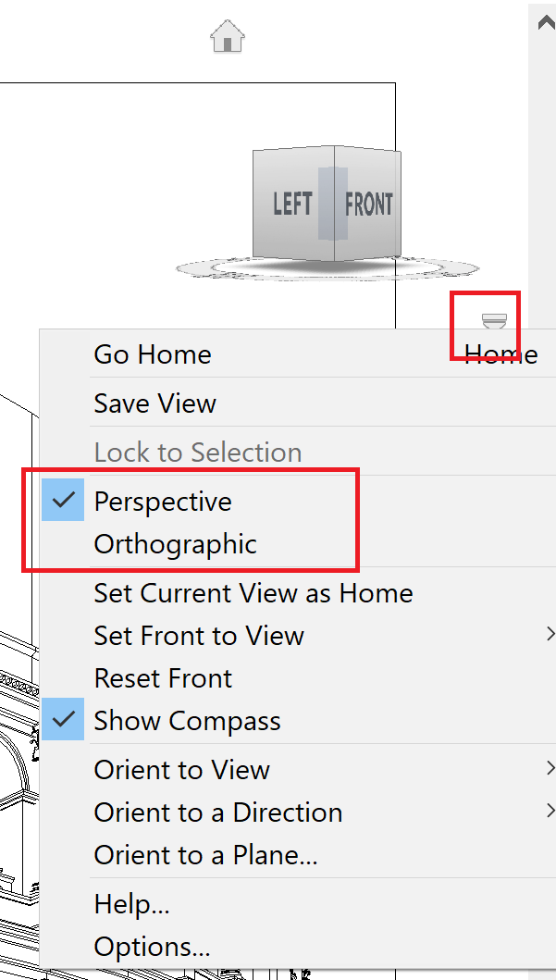Open the Help entry
Image resolution: width=556 pixels, height=980 pixels.
pyautogui.click(x=131, y=902)
